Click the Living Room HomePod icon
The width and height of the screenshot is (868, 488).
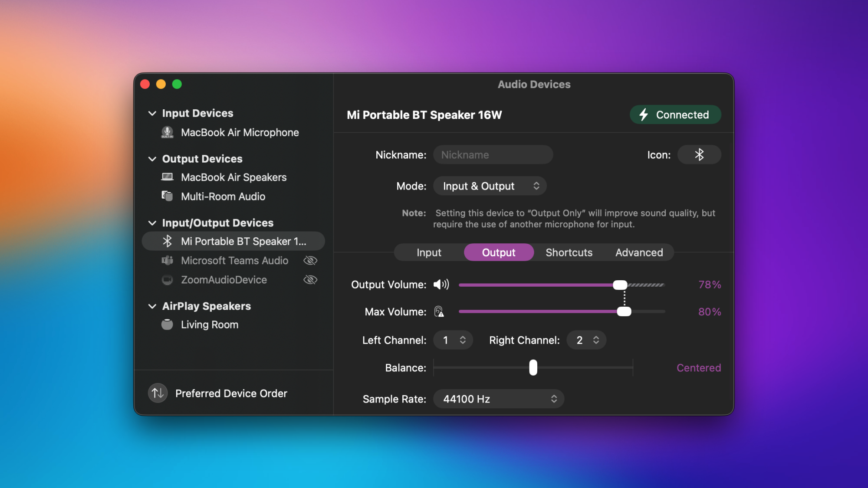click(x=167, y=324)
